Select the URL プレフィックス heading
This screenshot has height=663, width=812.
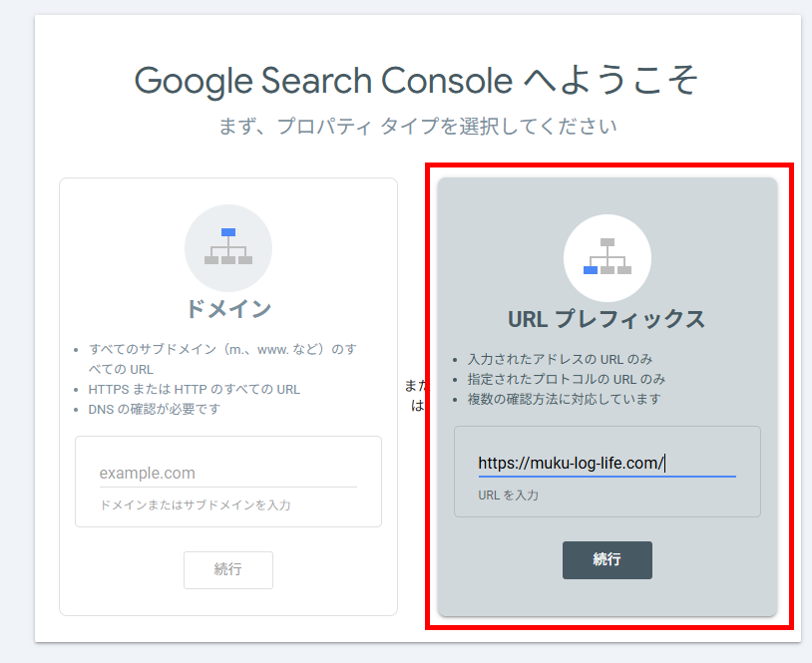[x=607, y=319]
